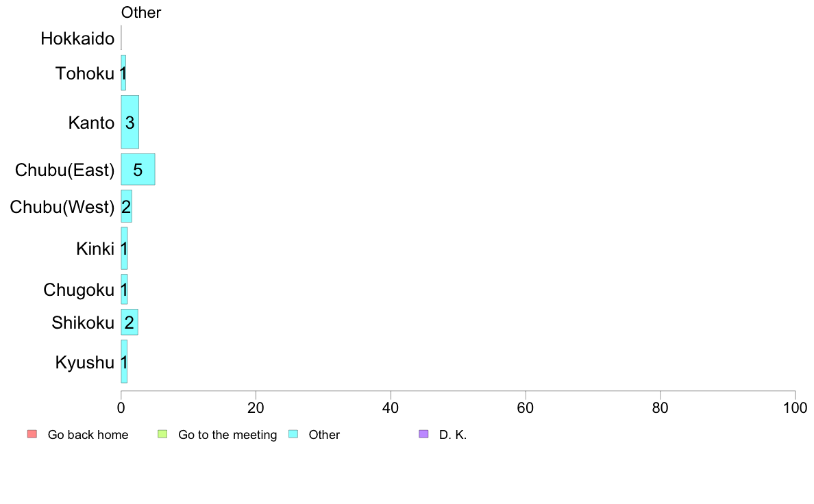
Task: Select the Kanto bar labeled 3
Action: pos(129,122)
